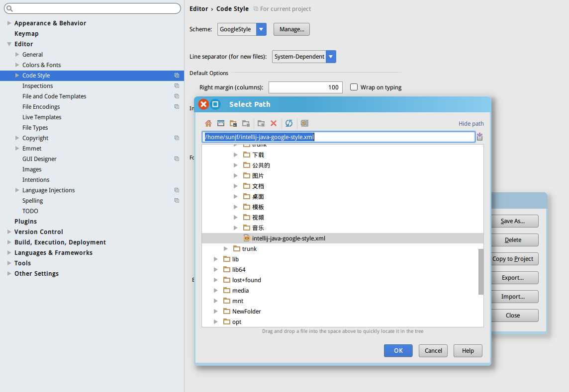The image size is (569, 392).
Task: Click the 下载 folder icon
Action: 247,155
